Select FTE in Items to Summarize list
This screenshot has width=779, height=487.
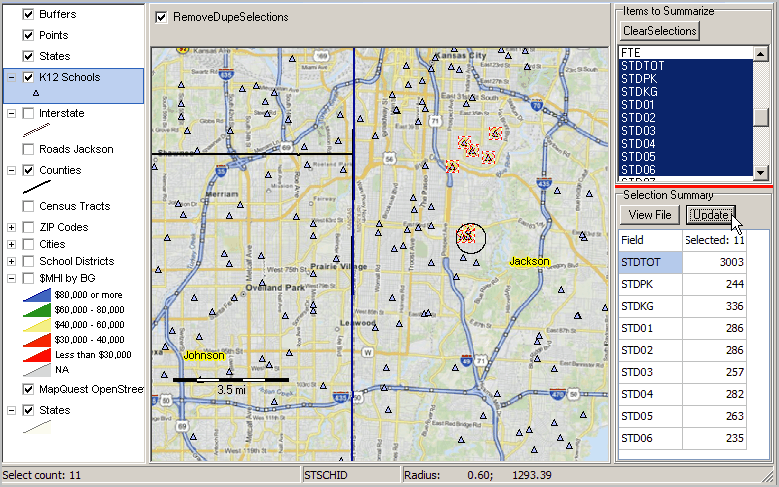point(686,53)
